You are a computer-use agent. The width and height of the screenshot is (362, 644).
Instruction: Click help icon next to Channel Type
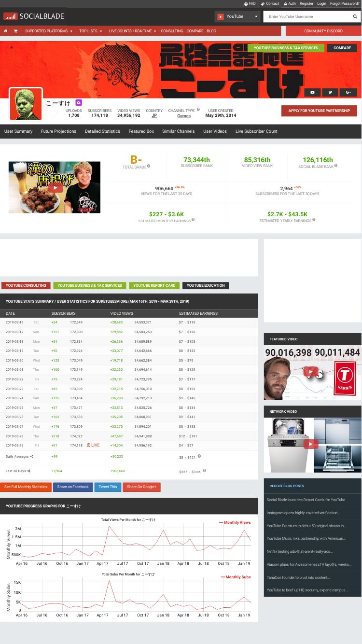pos(198,110)
